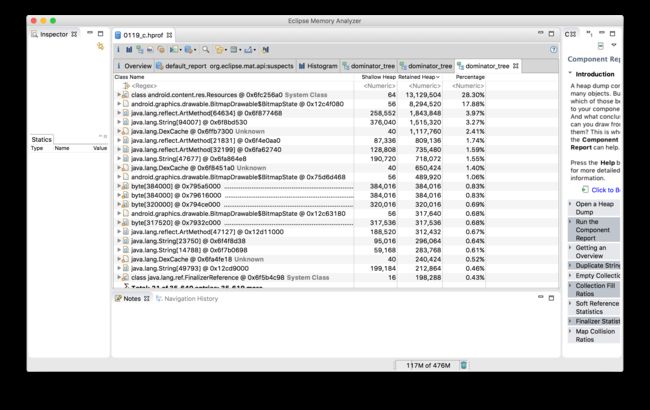Open the dropdown next to the query browser icon
Image resolution: width=650 pixels, height=410 pixels.
(195, 50)
